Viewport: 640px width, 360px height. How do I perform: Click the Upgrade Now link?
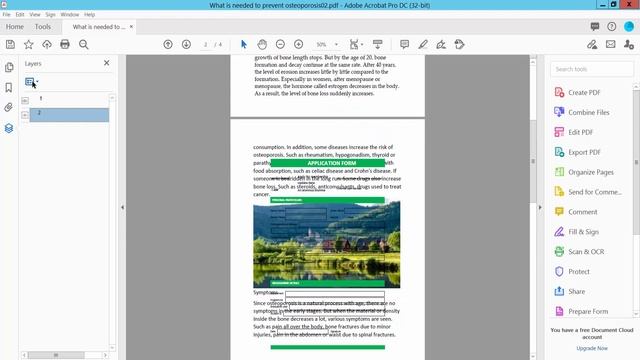pyautogui.click(x=592, y=348)
